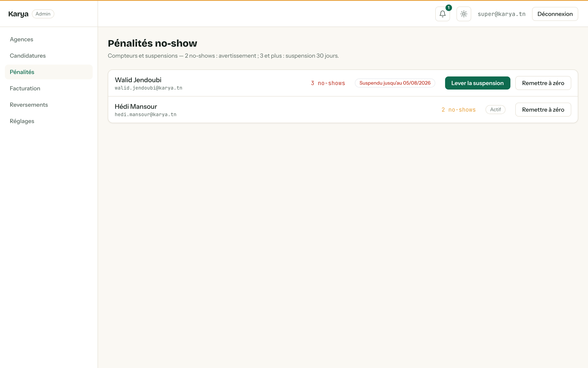Image resolution: width=588 pixels, height=368 pixels.
Task: Click hedi.mansour@karya.tn email
Action: coord(146,114)
